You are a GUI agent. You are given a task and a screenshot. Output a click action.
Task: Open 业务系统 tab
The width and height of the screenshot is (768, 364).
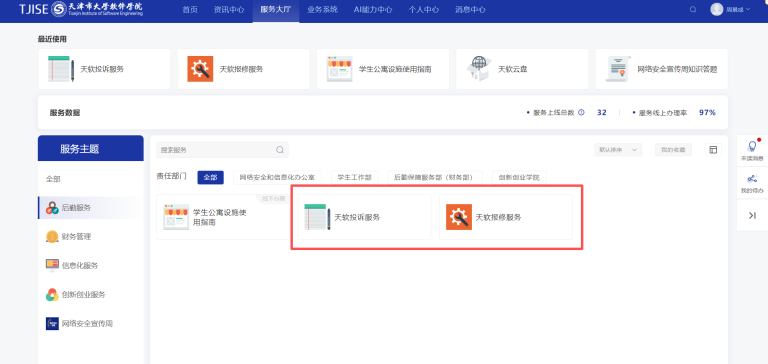click(x=322, y=9)
